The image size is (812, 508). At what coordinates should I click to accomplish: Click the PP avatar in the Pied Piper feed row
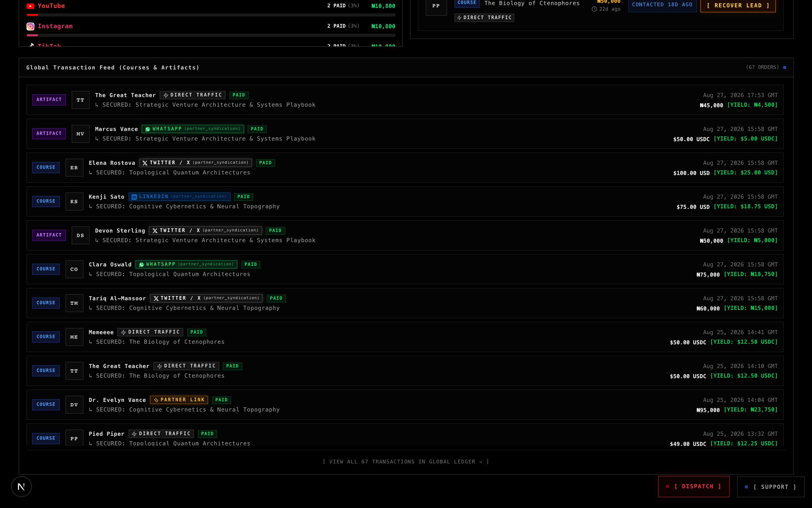[74, 438]
